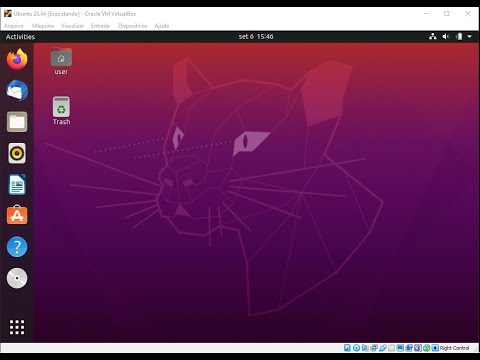Click keyboard capture icon beside Right Control
The width and height of the screenshot is (480, 360).
pyautogui.click(x=435, y=348)
